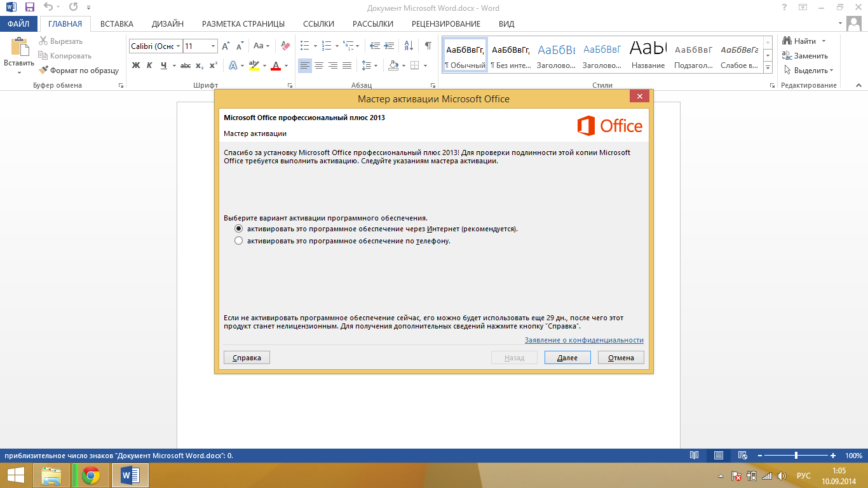Open Chrome from the taskbar

click(91, 475)
